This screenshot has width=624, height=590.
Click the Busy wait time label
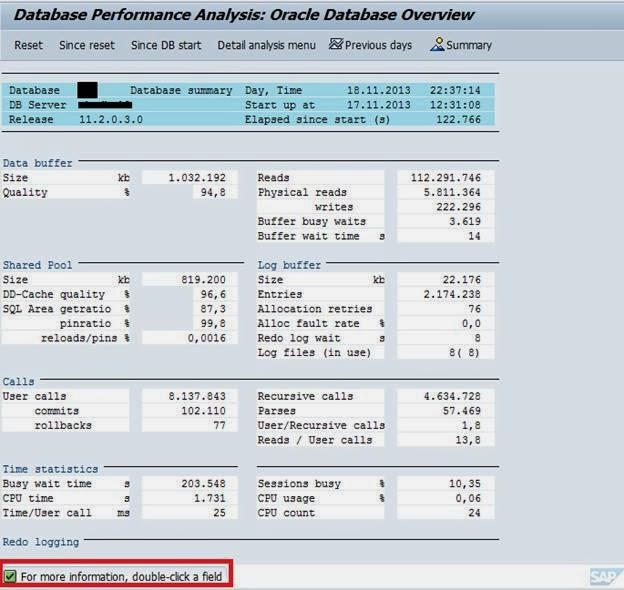(x=47, y=484)
